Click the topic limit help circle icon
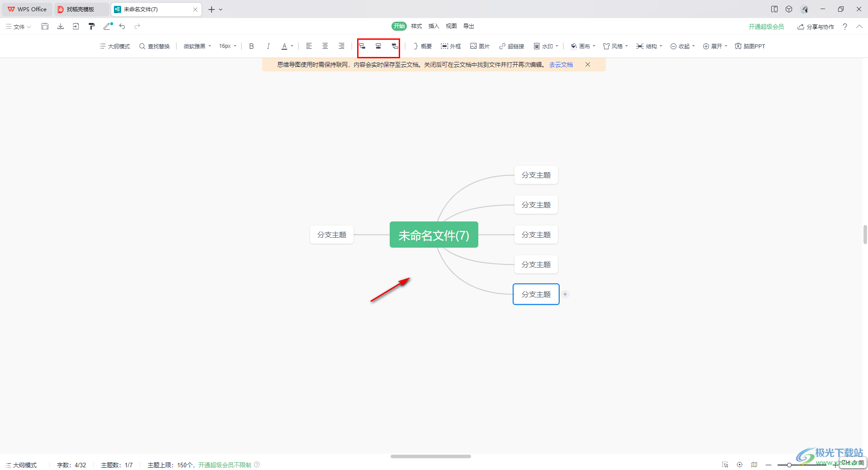The height and width of the screenshot is (470, 868). pyautogui.click(x=257, y=465)
